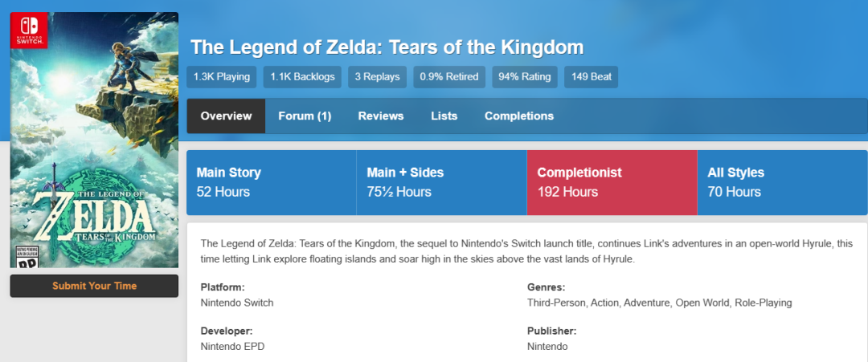Select the 0.9% Retired badge

[450, 77]
